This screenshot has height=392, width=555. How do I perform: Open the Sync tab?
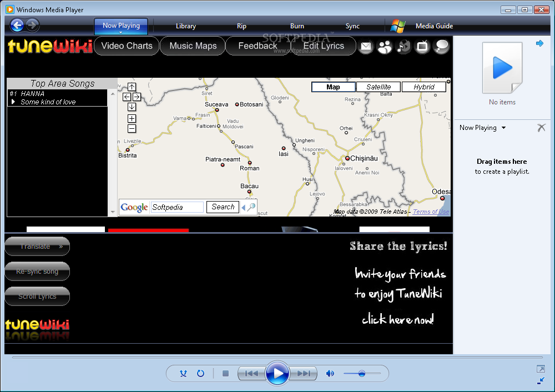click(352, 26)
